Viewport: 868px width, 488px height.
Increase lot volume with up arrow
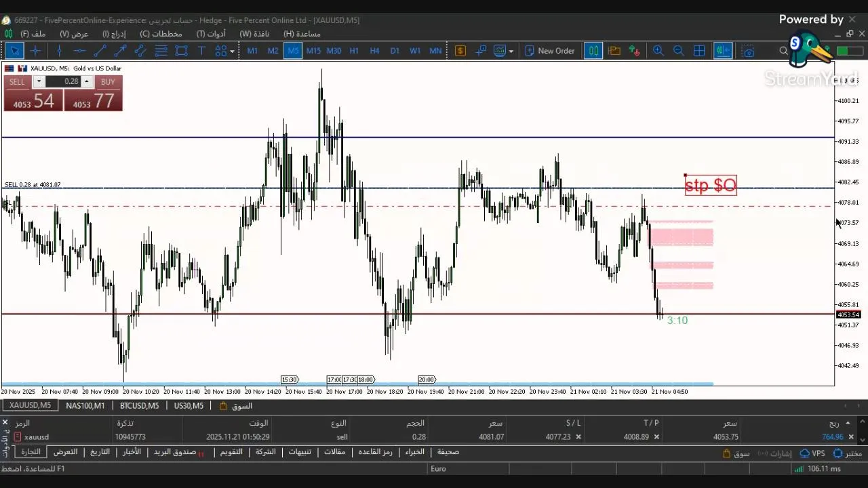(x=86, y=81)
